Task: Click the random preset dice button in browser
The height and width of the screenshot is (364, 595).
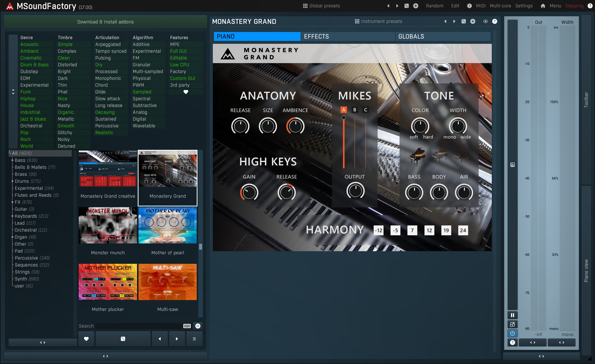Action: 123,339
